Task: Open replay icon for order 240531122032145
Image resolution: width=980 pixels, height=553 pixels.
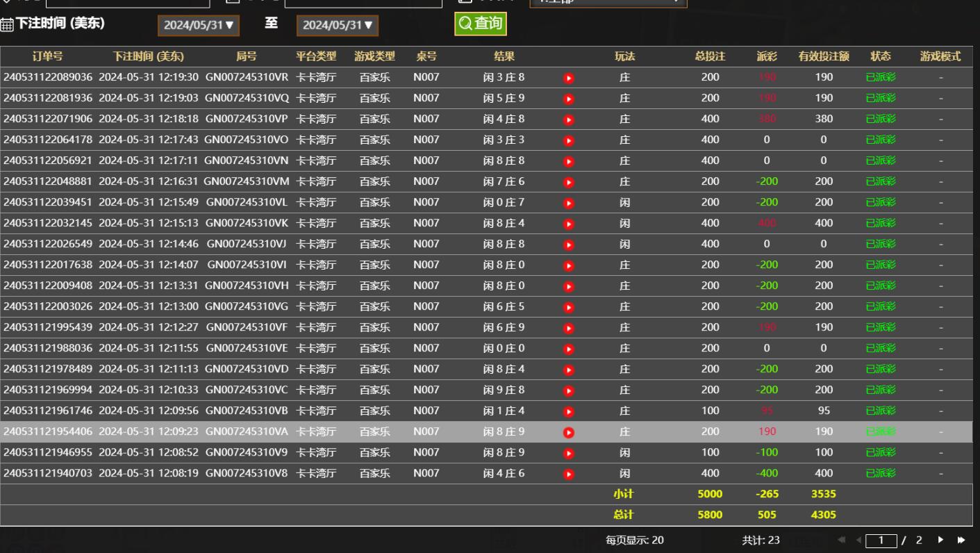Action: coord(569,224)
